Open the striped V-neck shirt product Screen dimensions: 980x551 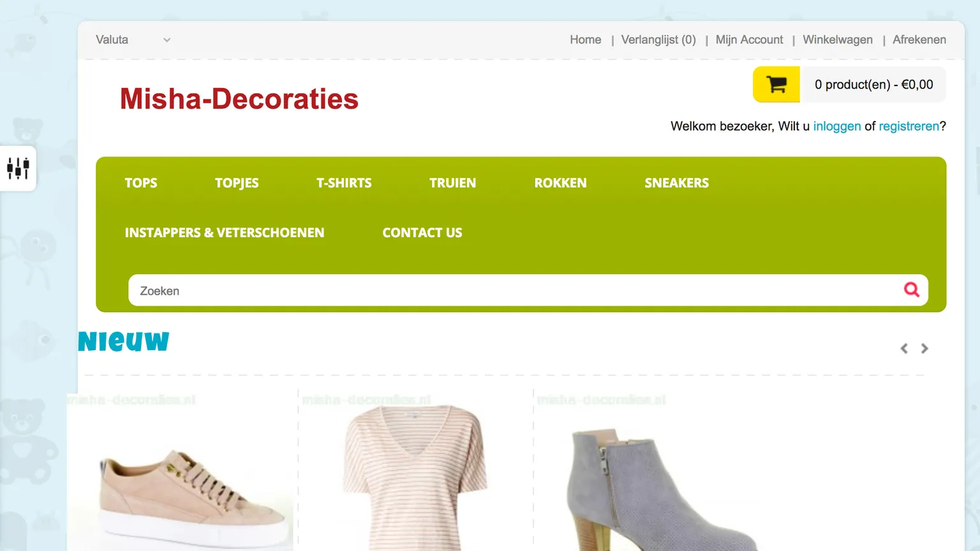415,478
